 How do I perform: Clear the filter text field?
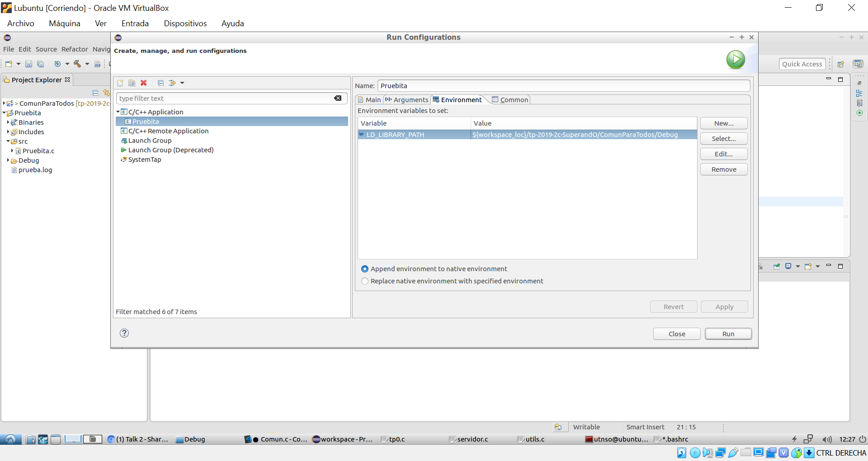coord(338,98)
